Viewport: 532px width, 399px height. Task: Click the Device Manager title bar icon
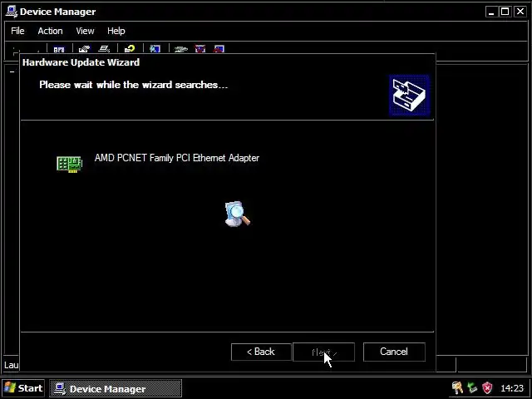[x=12, y=12]
